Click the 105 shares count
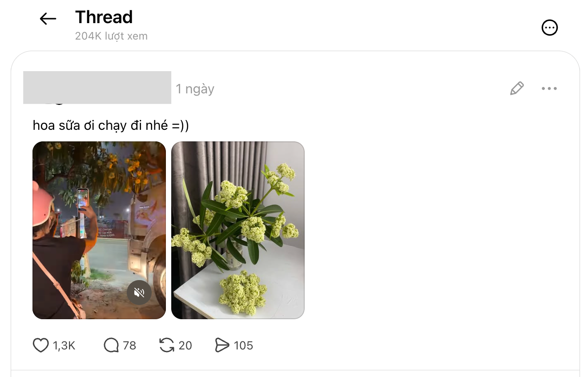588x377 pixels. [243, 345]
